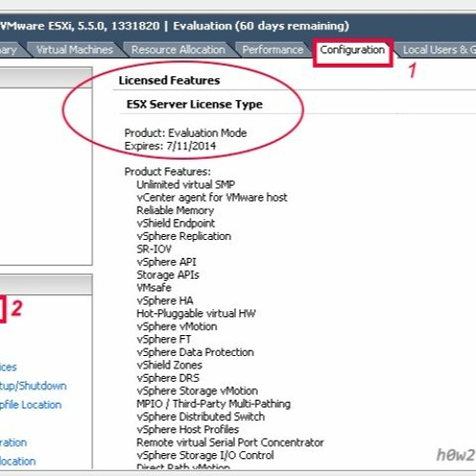476x476 pixels.
Task: Switch to the Resource Allocation tab
Action: (178, 50)
